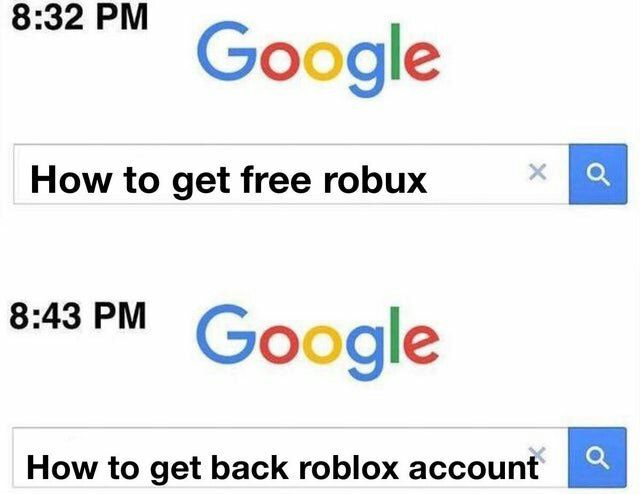This screenshot has height=494, width=640.
Task: Click the word "roblox" in the lower search box
Action: 349,466
